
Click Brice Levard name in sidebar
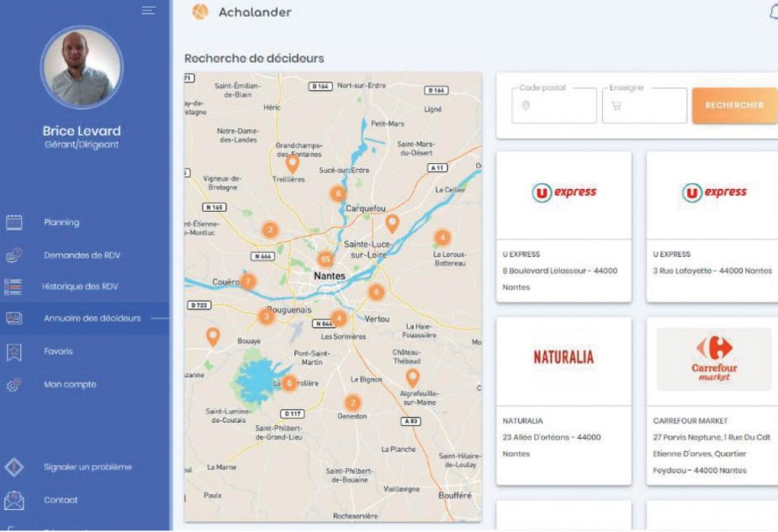point(82,131)
